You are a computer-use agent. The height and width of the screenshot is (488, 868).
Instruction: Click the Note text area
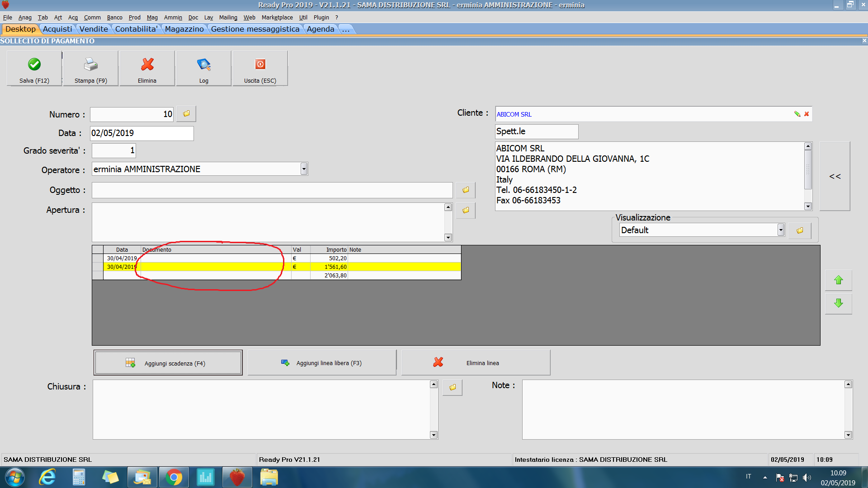(683, 409)
